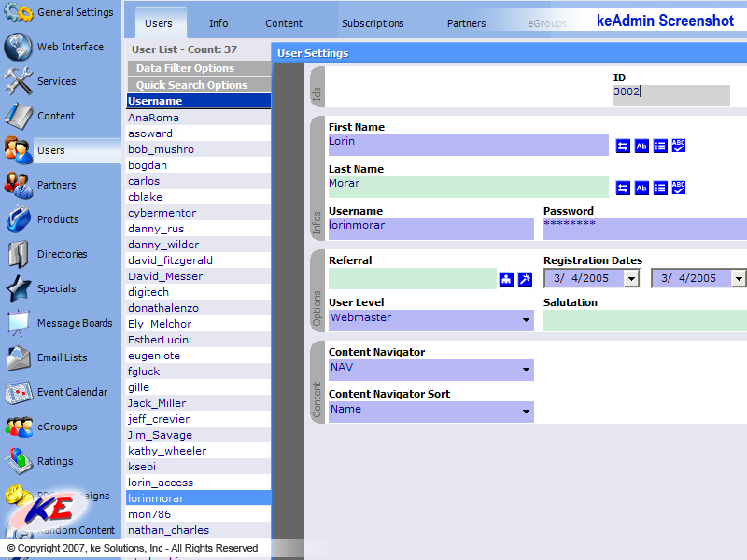Click the Specials star icon
This screenshot has width=747, height=560.
(18, 288)
